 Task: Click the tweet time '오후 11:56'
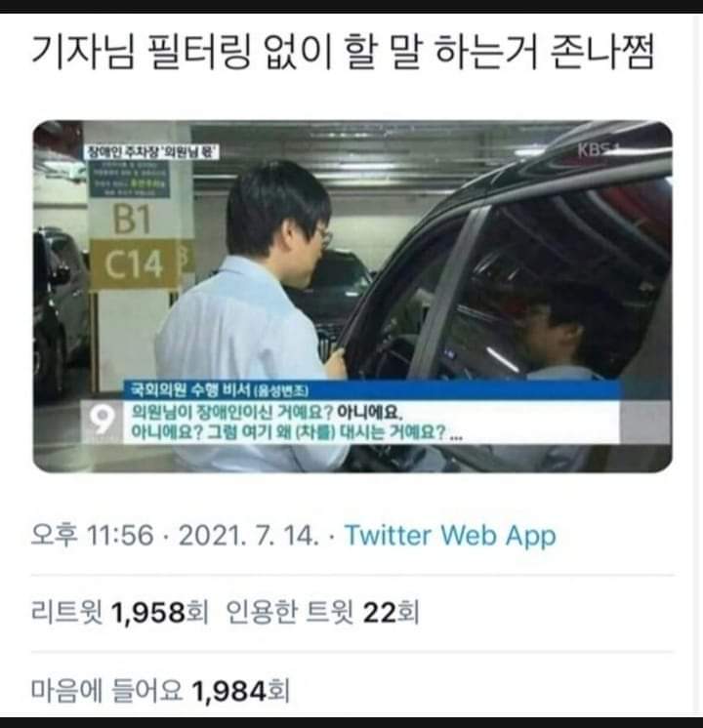point(92,535)
